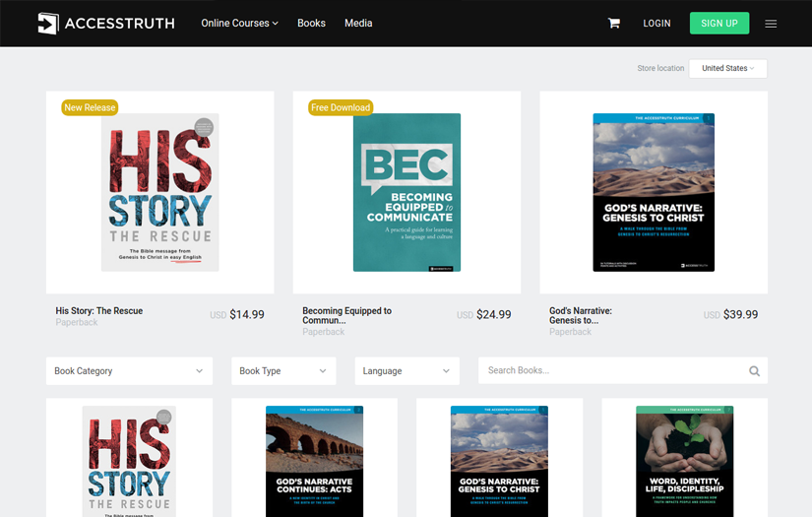
Task: Click the $39.99 price
Action: (740, 314)
